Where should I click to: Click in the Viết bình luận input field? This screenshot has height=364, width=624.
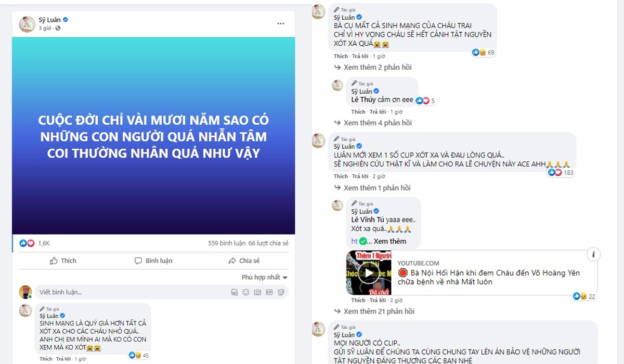130,292
